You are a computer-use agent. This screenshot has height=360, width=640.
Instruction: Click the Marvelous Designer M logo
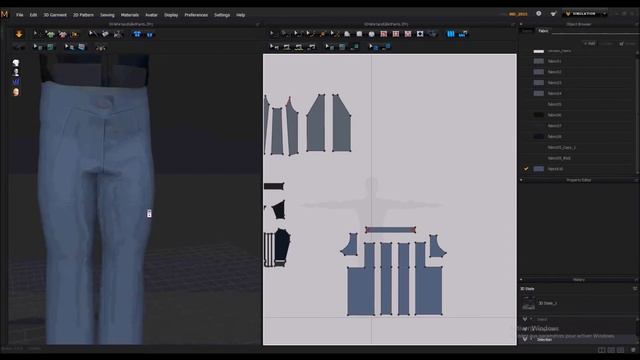[4, 14]
